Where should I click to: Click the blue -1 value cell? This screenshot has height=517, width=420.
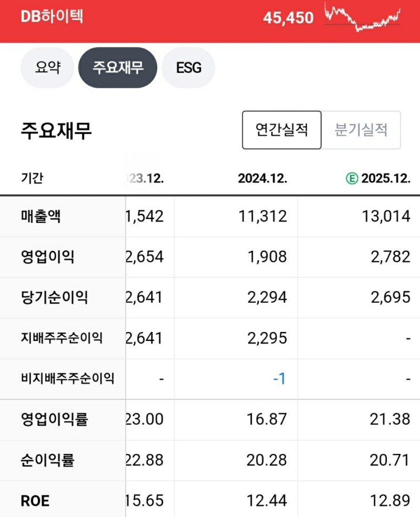coord(279,378)
